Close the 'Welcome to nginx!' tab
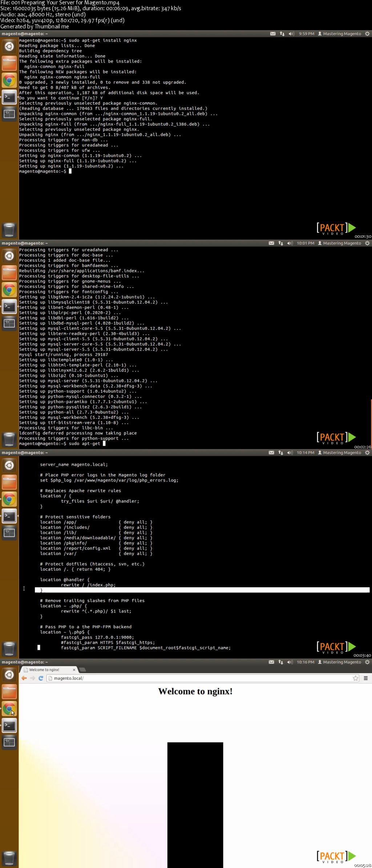 (74, 670)
